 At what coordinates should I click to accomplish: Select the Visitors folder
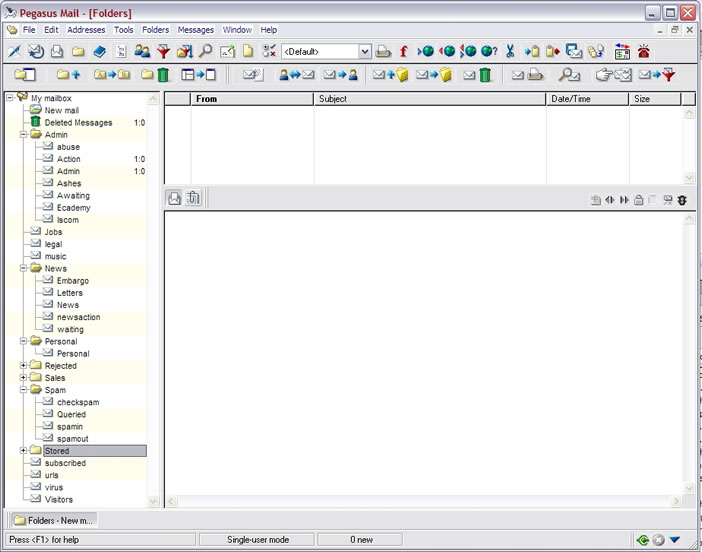(x=59, y=500)
